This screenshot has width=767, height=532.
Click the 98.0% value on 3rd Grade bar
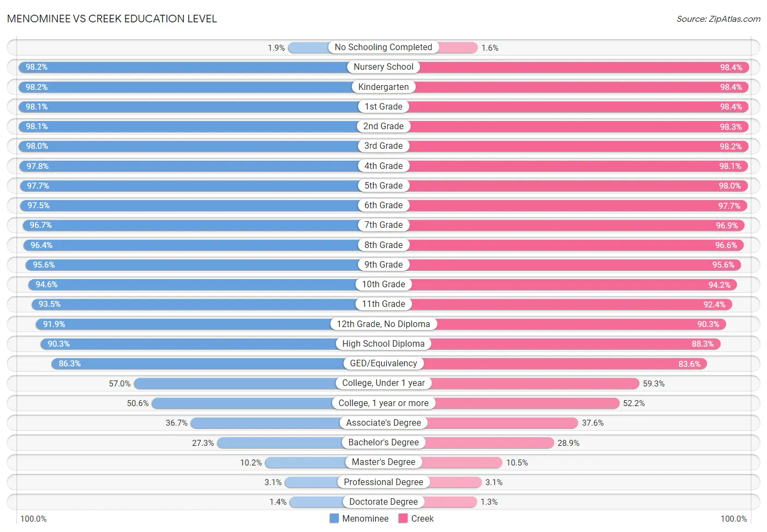pos(37,146)
